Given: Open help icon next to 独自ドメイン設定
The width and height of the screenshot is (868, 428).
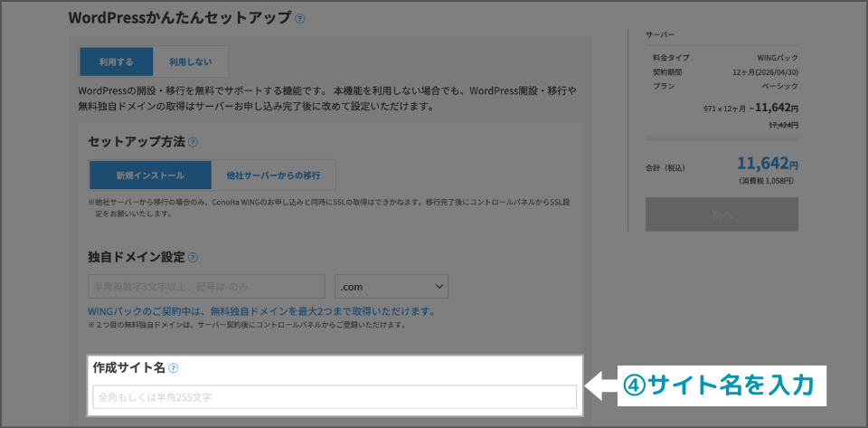Looking at the screenshot, I should point(193,258).
